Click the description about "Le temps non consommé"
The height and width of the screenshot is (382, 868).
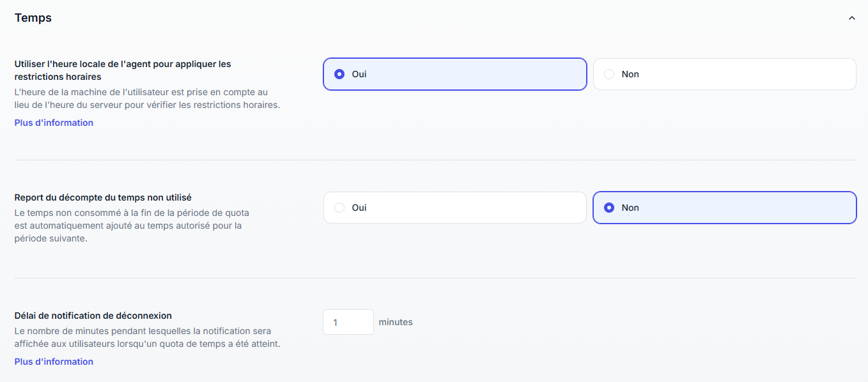point(132,225)
